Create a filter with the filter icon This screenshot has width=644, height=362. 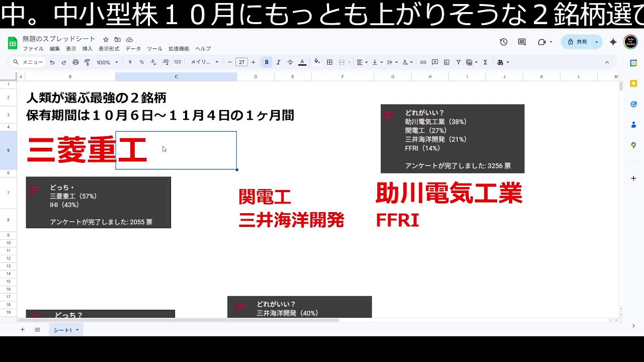click(x=459, y=62)
